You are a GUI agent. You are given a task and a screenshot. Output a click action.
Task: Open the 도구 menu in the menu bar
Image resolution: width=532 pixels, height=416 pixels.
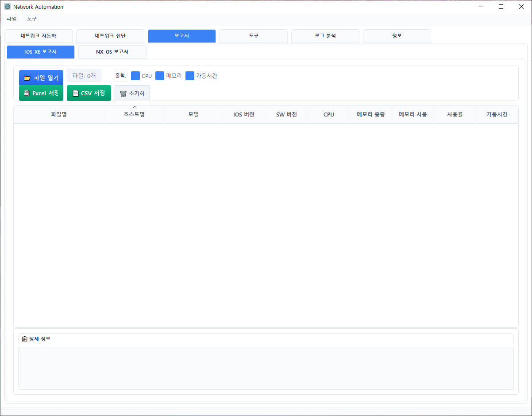[32, 19]
